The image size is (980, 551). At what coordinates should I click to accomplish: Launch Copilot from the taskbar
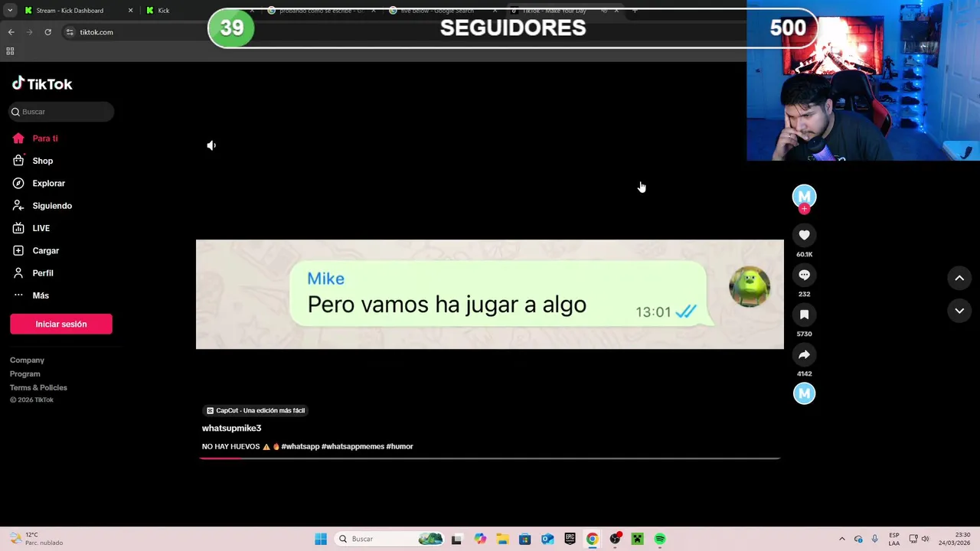coord(479,539)
